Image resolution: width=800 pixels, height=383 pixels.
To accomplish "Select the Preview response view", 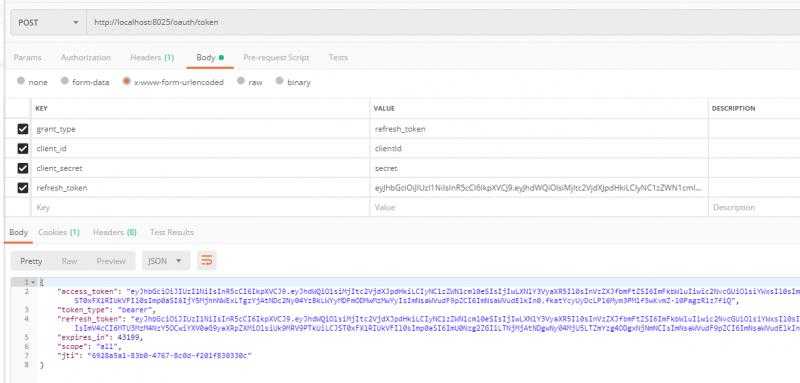I will (111, 261).
